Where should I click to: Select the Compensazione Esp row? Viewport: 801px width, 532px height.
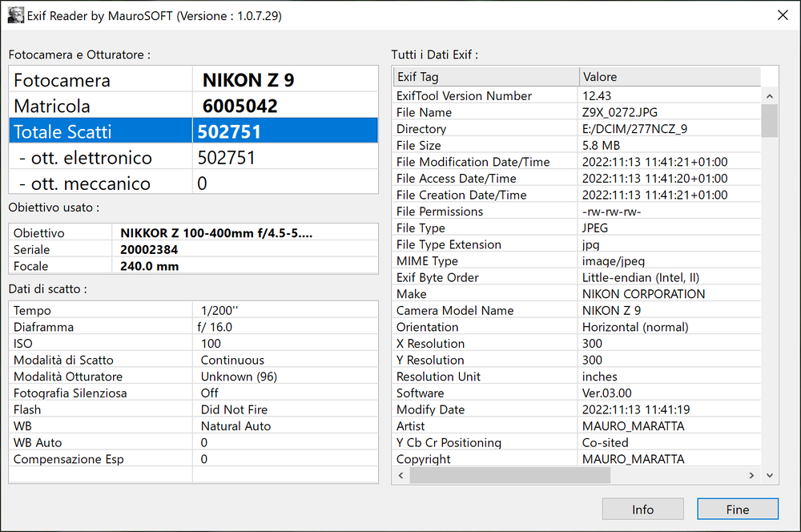194,459
